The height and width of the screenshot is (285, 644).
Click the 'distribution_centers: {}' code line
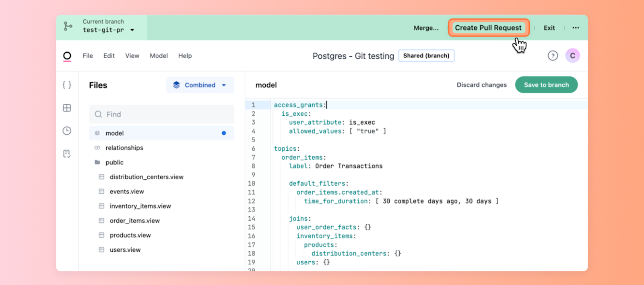pyautogui.click(x=356, y=253)
